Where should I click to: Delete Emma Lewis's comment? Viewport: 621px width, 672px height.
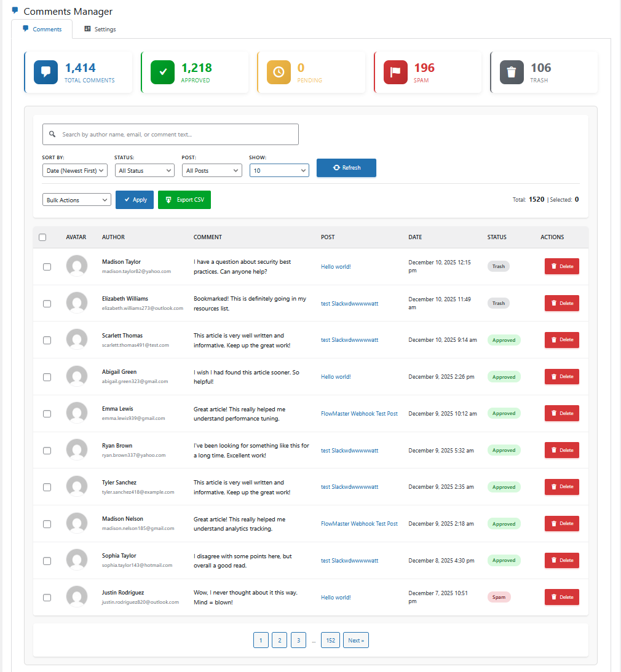click(x=561, y=413)
